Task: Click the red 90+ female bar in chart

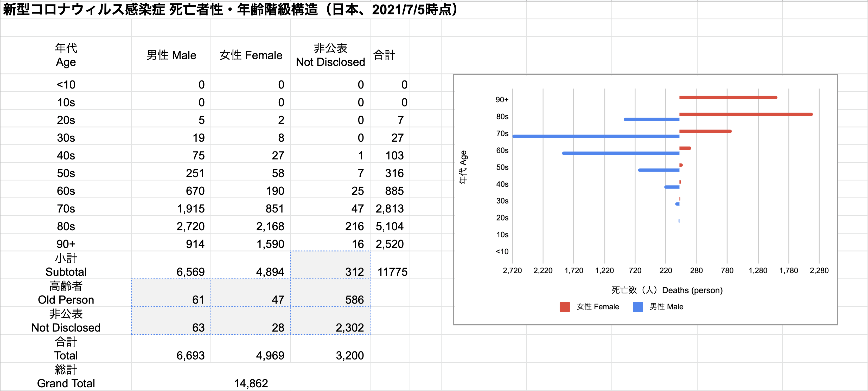Action: pyautogui.click(x=728, y=97)
